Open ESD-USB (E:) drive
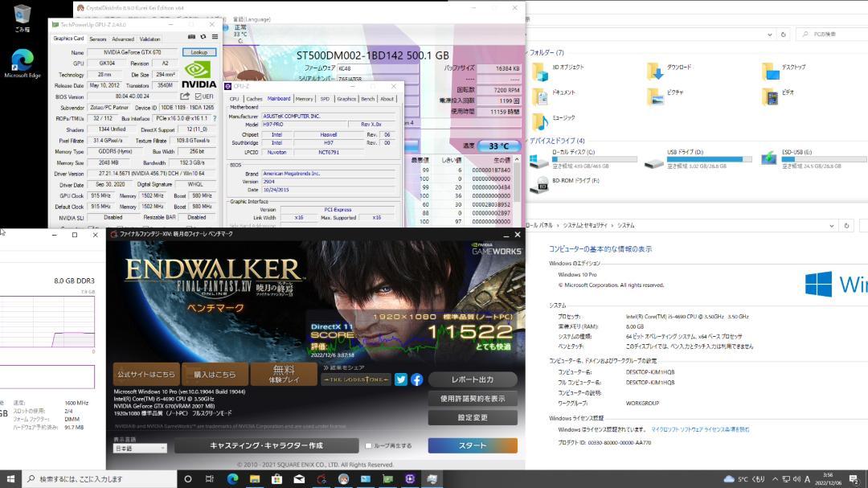868x488 pixels. point(813,159)
